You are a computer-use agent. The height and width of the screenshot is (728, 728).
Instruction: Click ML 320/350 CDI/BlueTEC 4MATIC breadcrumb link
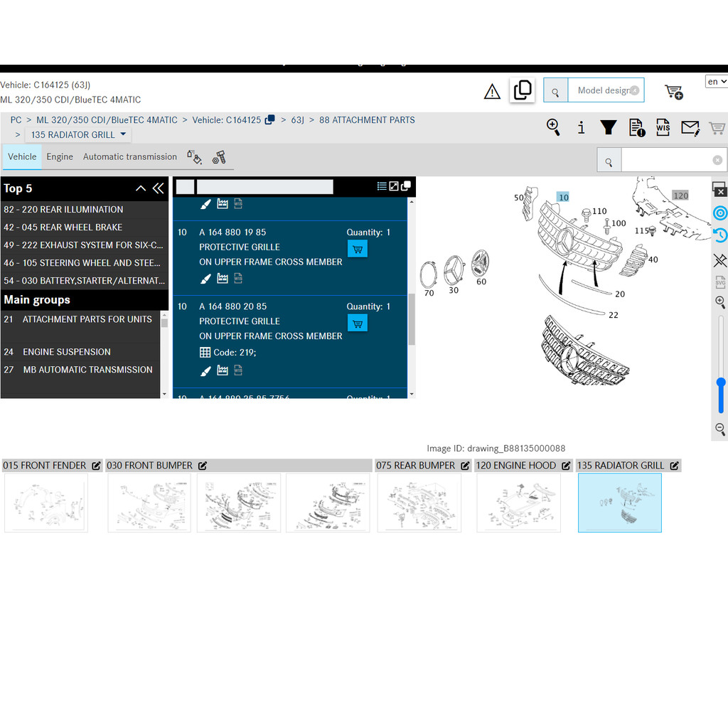coord(107,119)
